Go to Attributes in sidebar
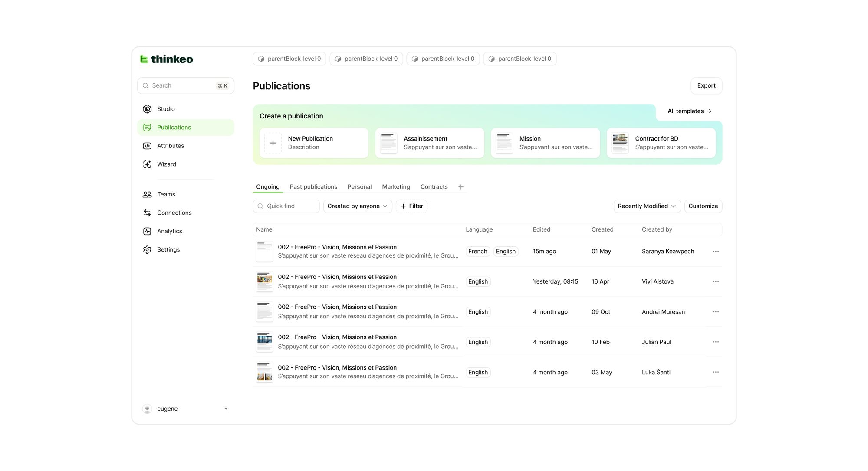 point(185,146)
